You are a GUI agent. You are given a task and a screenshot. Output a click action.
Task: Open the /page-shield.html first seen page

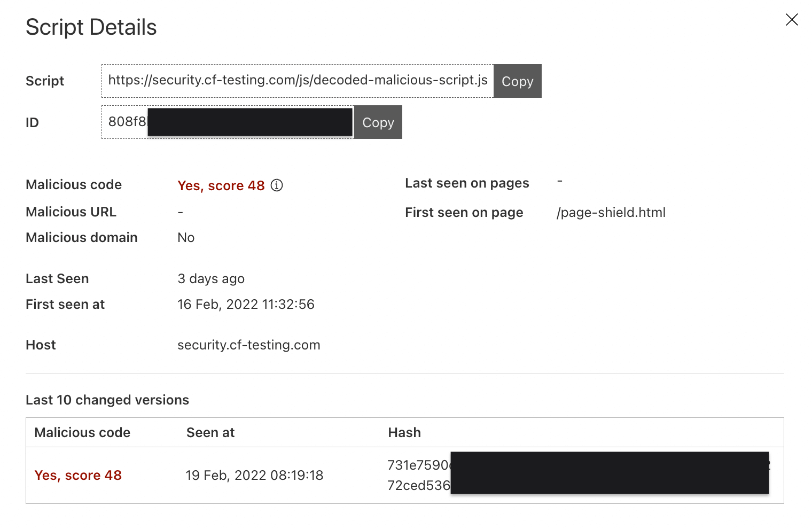[611, 212]
